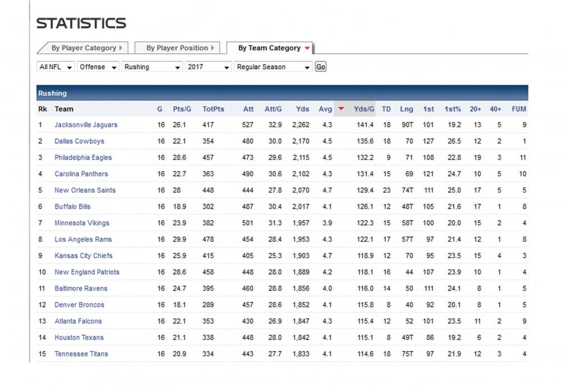Sort table by 40+ column header
This screenshot has width=561, height=392.
click(495, 109)
